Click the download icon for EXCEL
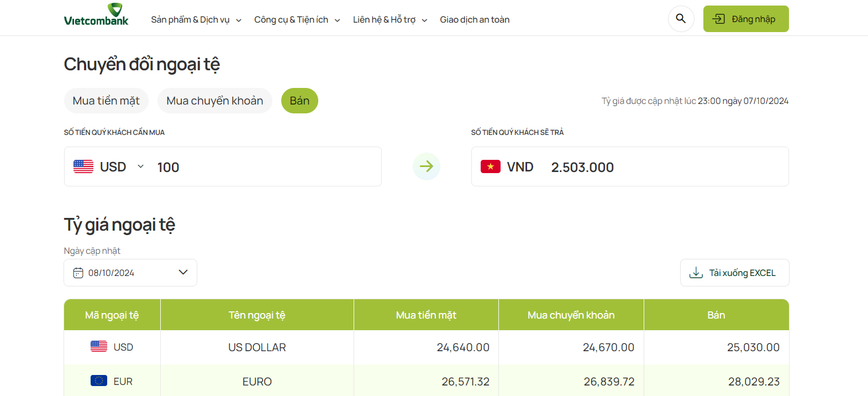Image resolution: width=868 pixels, height=396 pixels. click(x=696, y=273)
